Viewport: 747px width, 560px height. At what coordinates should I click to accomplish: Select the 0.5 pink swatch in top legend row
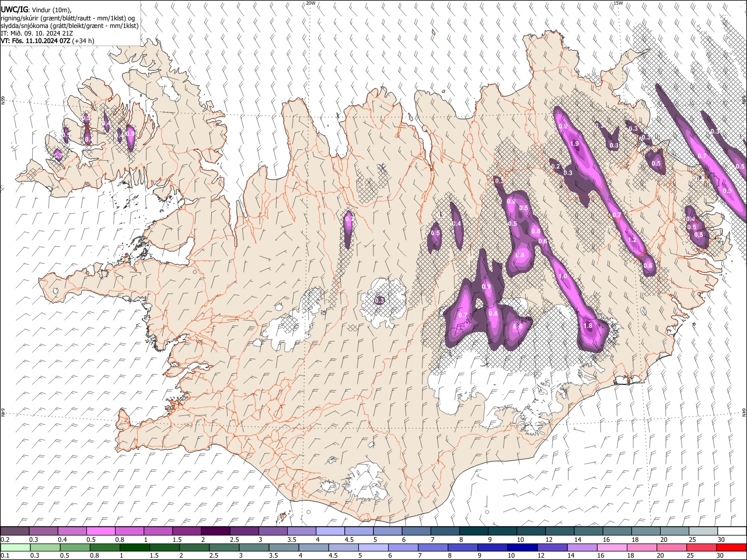[x=100, y=531]
